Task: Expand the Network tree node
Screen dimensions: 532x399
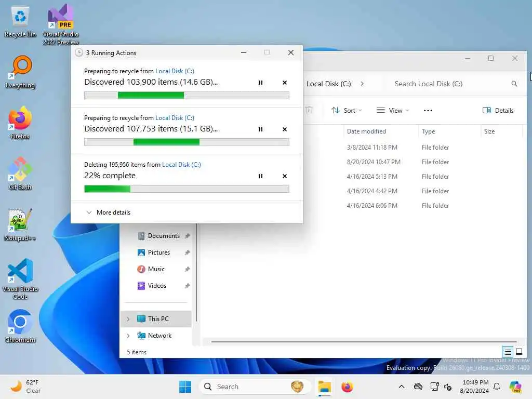Action: point(128,336)
